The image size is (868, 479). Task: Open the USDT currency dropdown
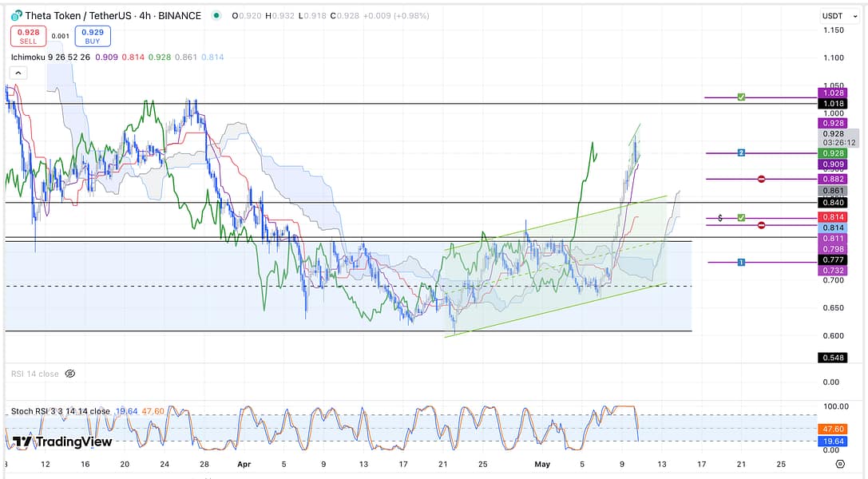833,16
